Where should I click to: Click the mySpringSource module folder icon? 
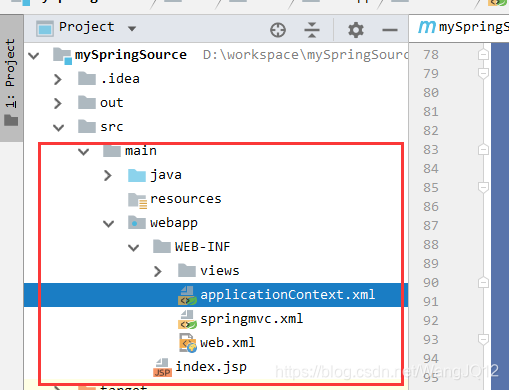tap(62, 56)
